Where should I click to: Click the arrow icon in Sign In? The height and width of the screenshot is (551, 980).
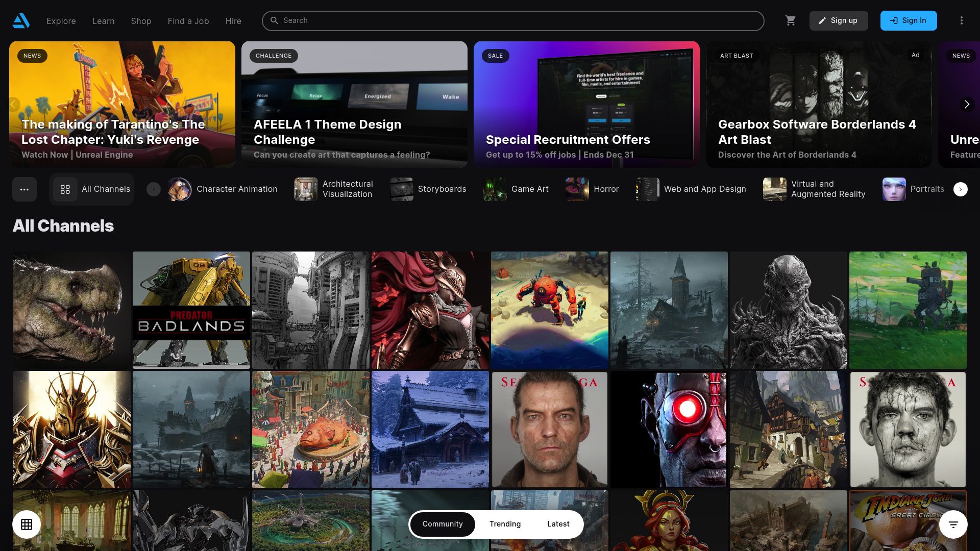tap(894, 21)
